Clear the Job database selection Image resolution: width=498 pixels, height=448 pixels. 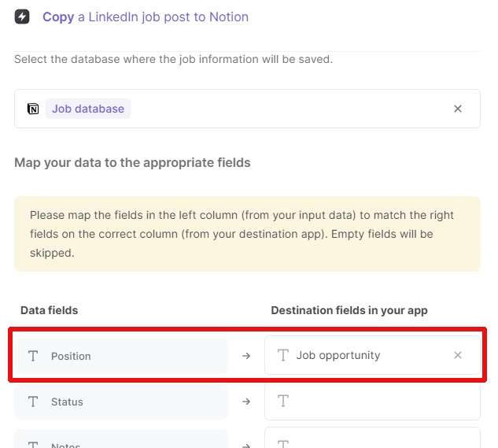(457, 109)
